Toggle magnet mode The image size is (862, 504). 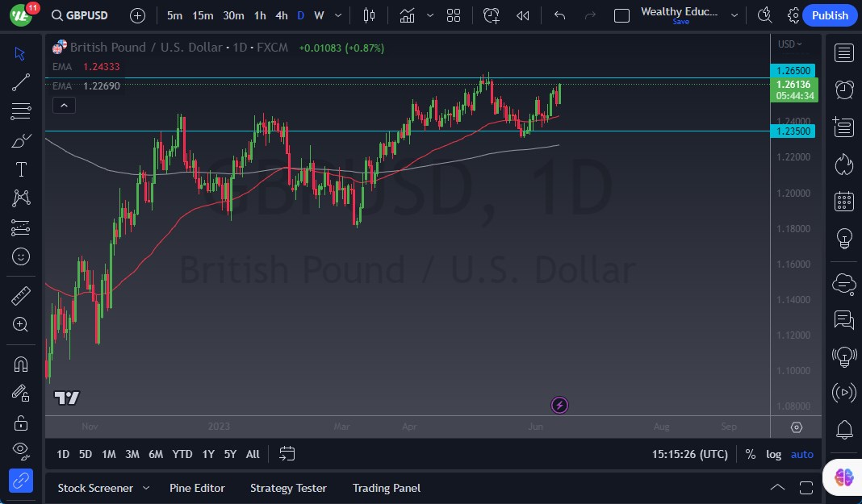tap(20, 364)
